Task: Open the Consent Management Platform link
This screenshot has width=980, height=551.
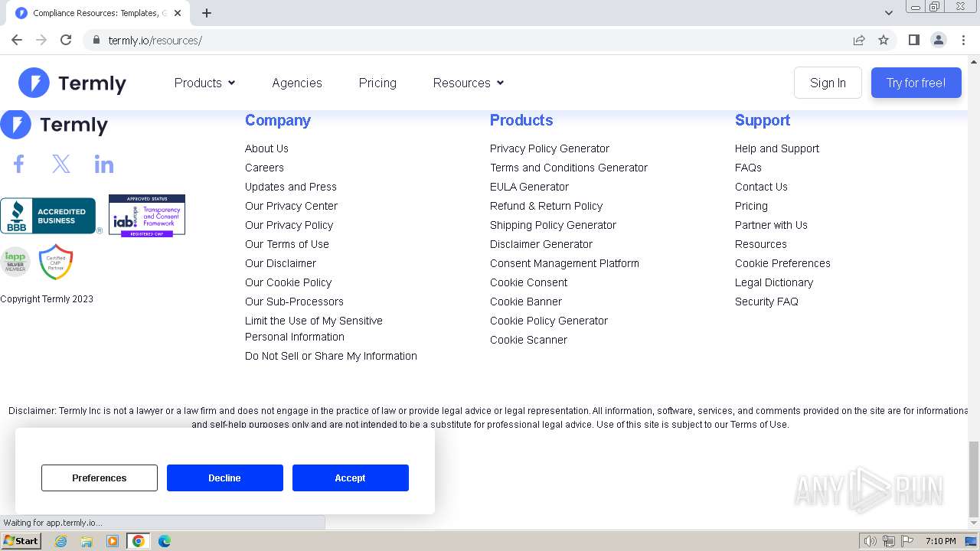Action: pyautogui.click(x=564, y=263)
